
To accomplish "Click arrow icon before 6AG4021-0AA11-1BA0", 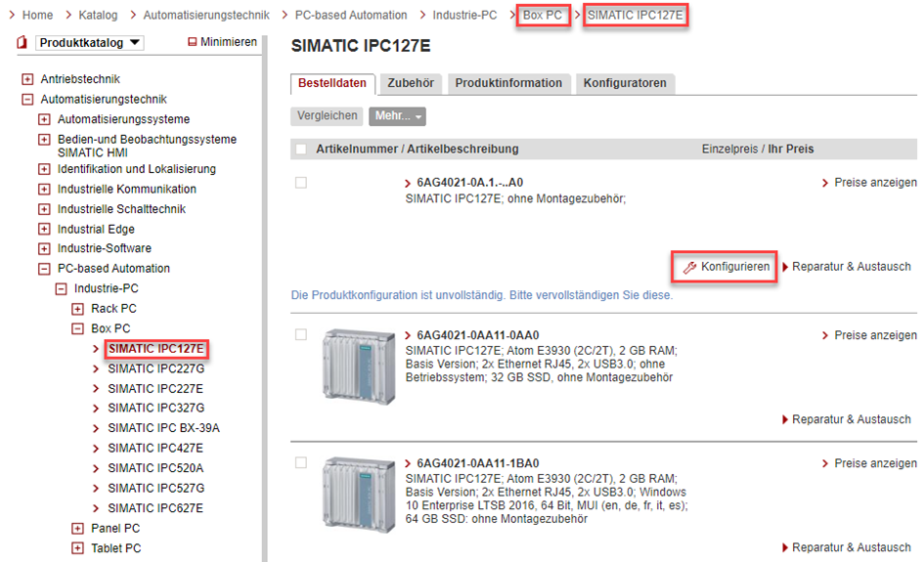I will click(408, 464).
